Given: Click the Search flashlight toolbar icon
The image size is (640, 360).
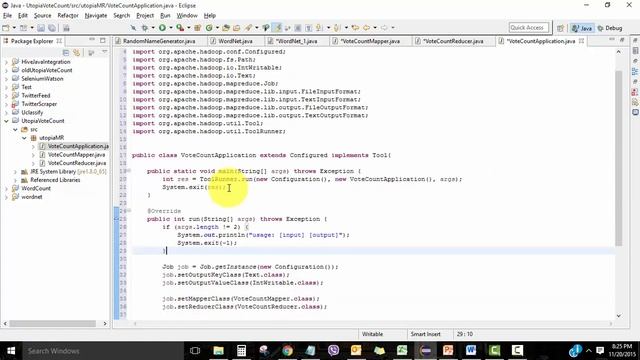Looking at the screenshot, I should (248, 28).
